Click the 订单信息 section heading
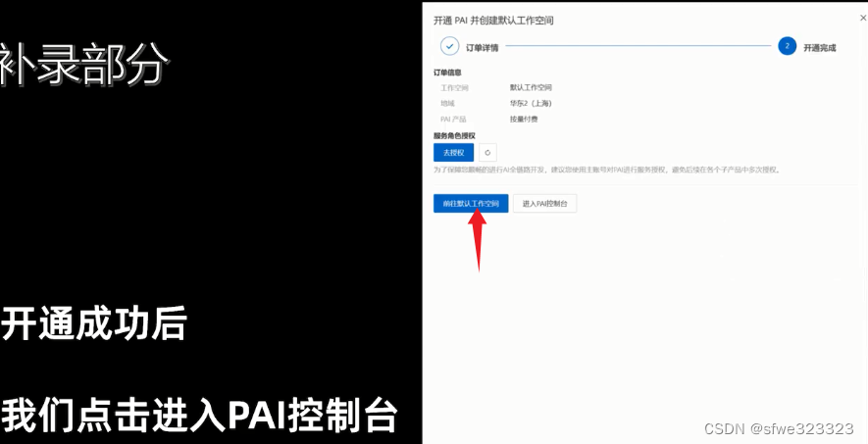868x444 pixels. tap(447, 73)
